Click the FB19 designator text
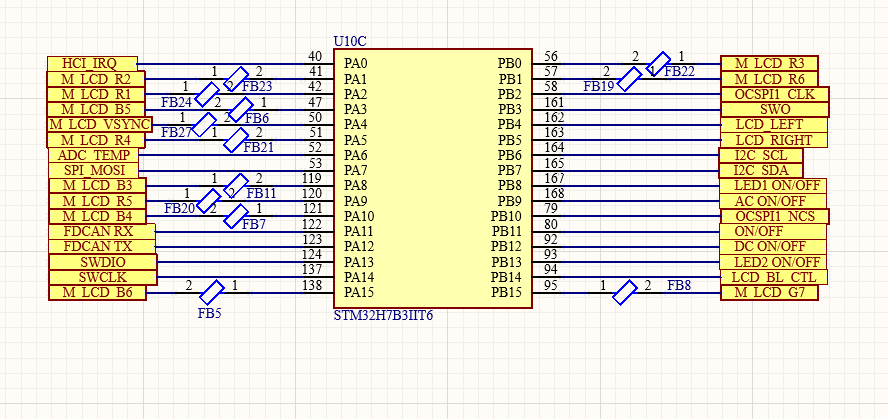Viewport: 888px width, 419px height. (600, 87)
